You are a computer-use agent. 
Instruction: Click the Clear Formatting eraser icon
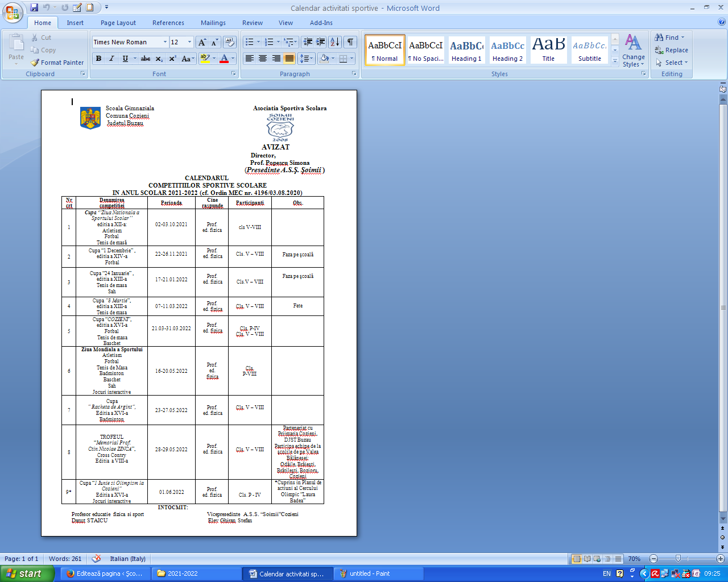230,42
